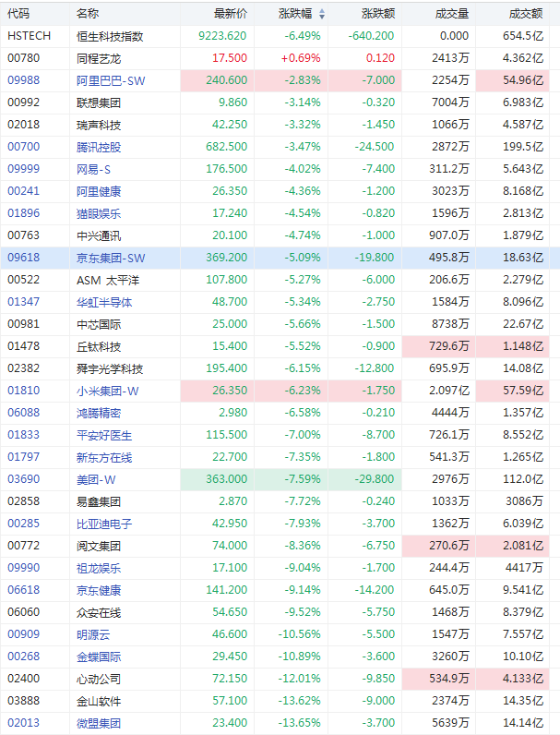The width and height of the screenshot is (560, 735).
Task: Select ASM 太平洋 row name
Action: click(108, 281)
